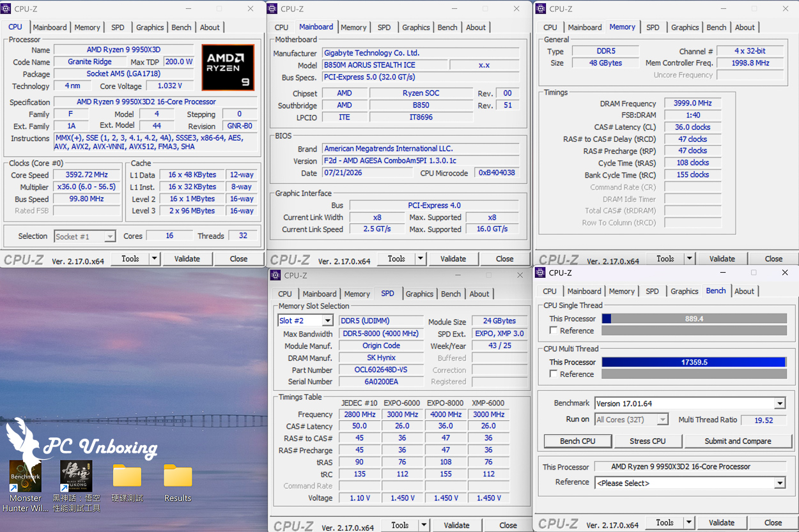Open Black Myth Wukong benchmark tool shortcut
The width and height of the screenshot is (799, 532).
pyautogui.click(x=76, y=487)
